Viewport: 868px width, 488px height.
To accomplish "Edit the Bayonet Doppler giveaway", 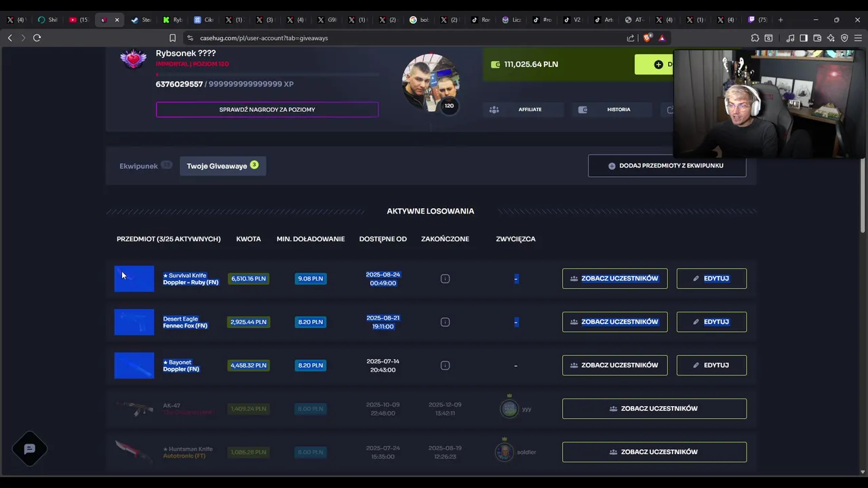I will coord(711,365).
